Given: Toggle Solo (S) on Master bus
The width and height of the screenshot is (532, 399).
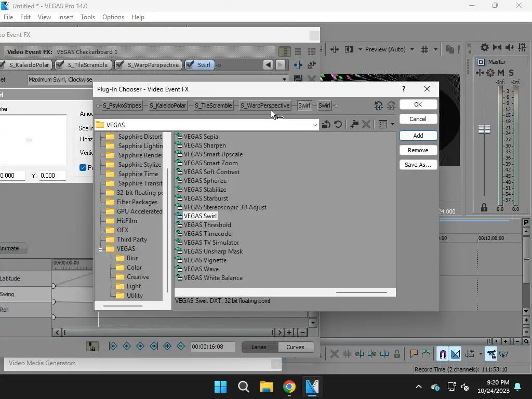Looking at the screenshot, I should [x=511, y=73].
